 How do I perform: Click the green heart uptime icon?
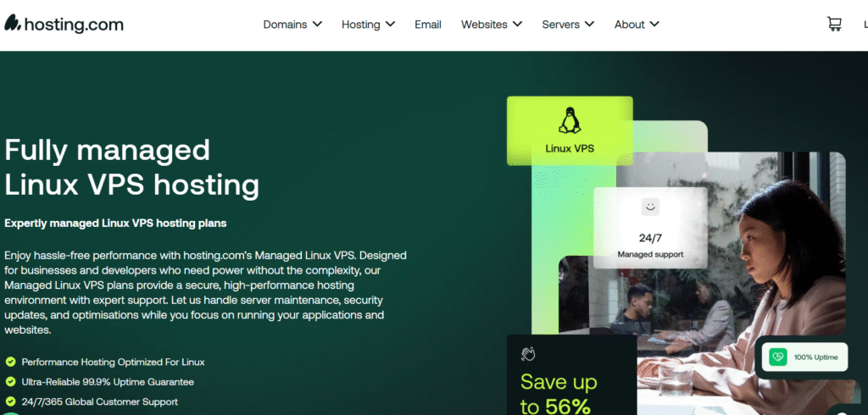click(778, 357)
